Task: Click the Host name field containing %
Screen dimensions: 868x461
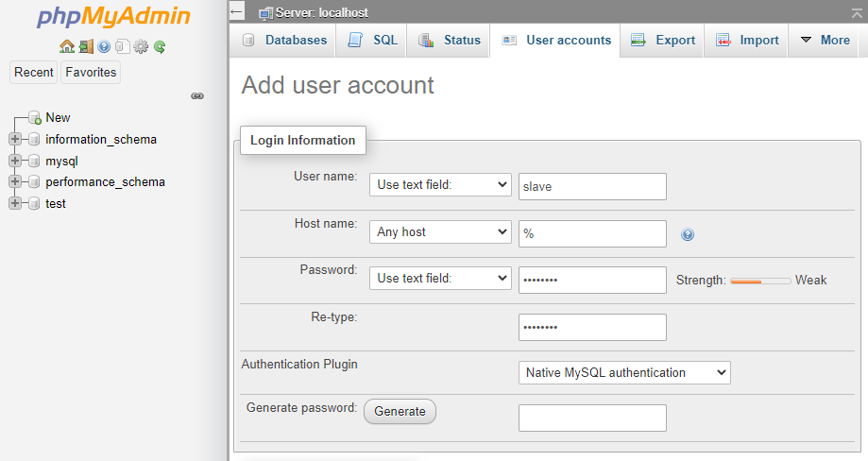Action: pyautogui.click(x=592, y=233)
